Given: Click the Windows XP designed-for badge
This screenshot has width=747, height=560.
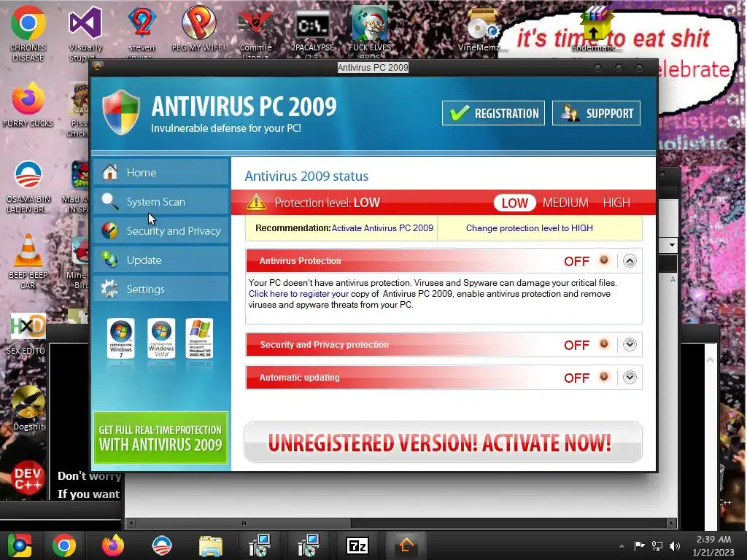Looking at the screenshot, I should [199, 338].
